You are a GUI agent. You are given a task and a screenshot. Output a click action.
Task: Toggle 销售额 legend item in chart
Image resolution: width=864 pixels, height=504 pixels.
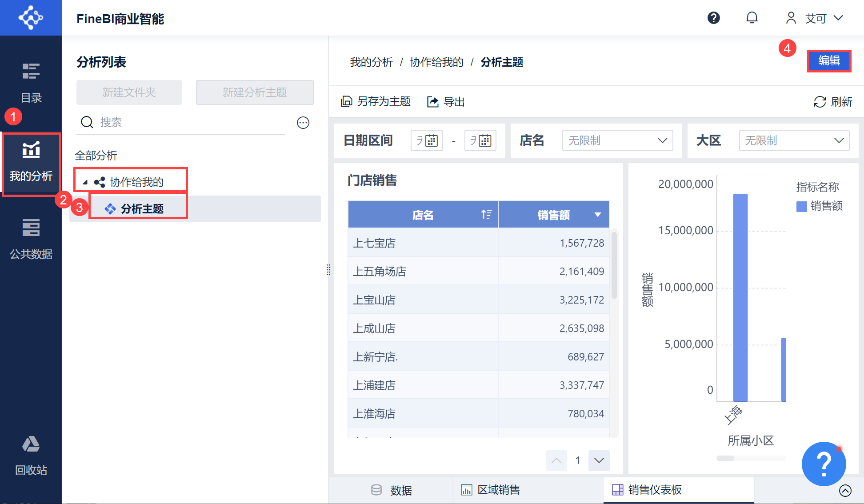819,206
